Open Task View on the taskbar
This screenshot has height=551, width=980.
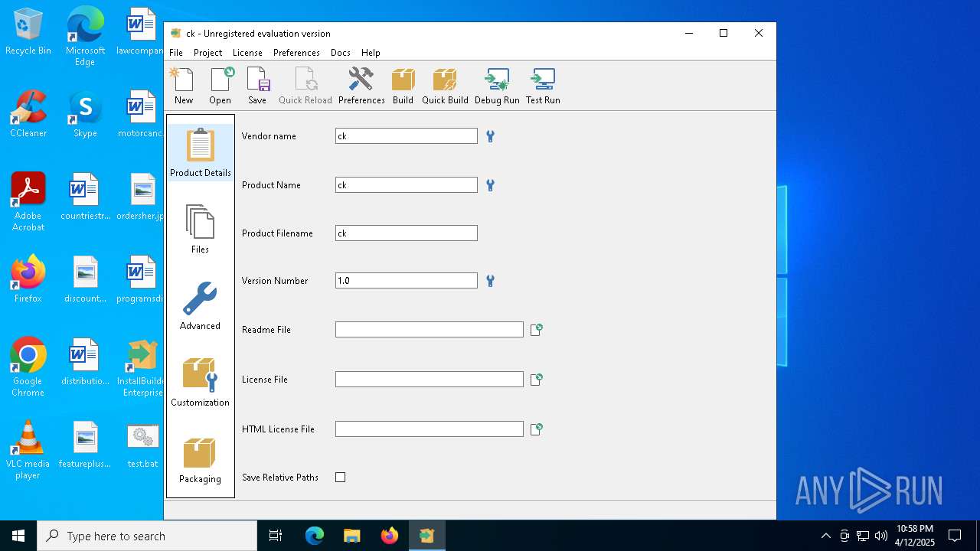click(x=276, y=536)
